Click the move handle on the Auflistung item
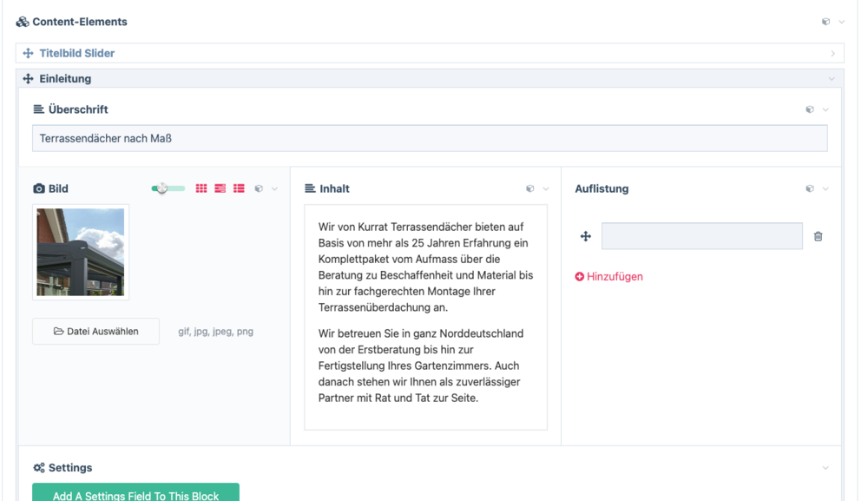 coord(585,236)
